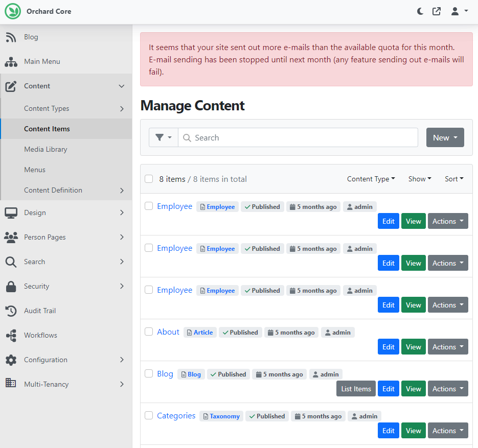Open the Content Type filter dropdown

point(371,179)
